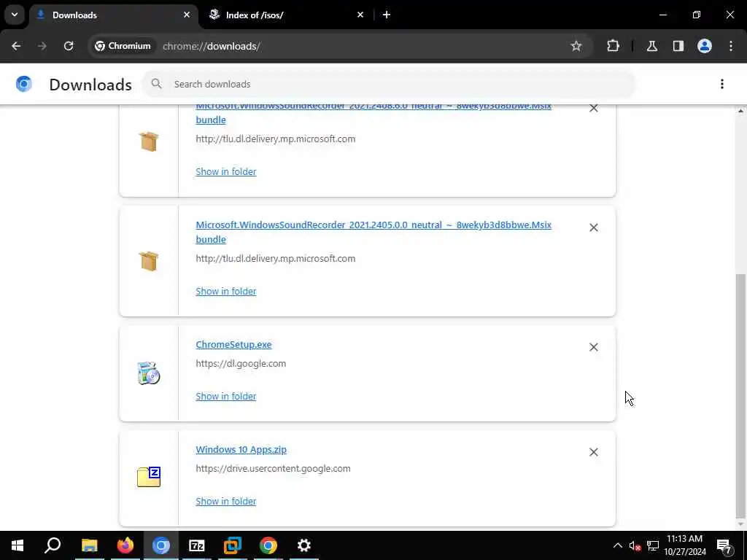Click the forward navigation arrow

[42, 46]
